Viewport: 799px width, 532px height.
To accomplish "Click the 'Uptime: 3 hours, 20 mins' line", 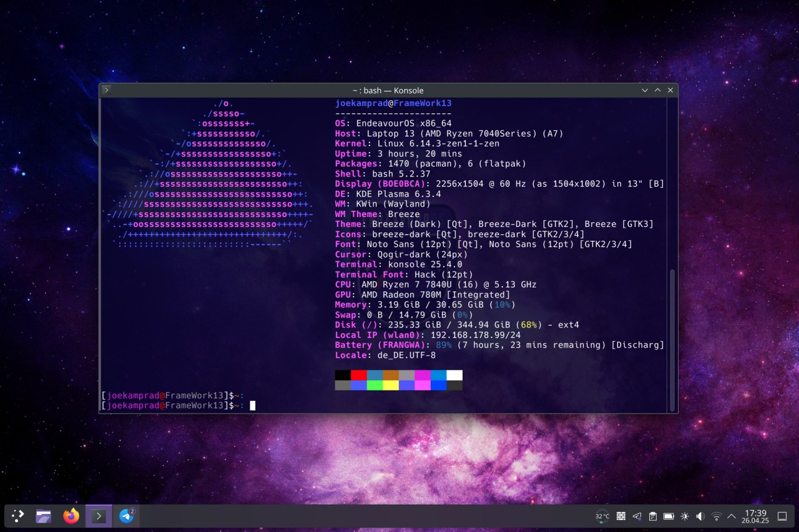I will pos(399,153).
